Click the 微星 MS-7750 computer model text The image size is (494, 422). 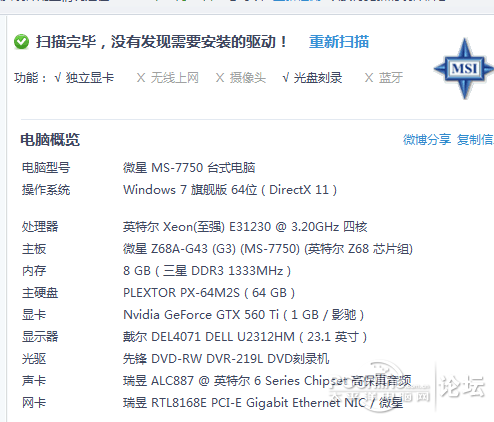(189, 168)
